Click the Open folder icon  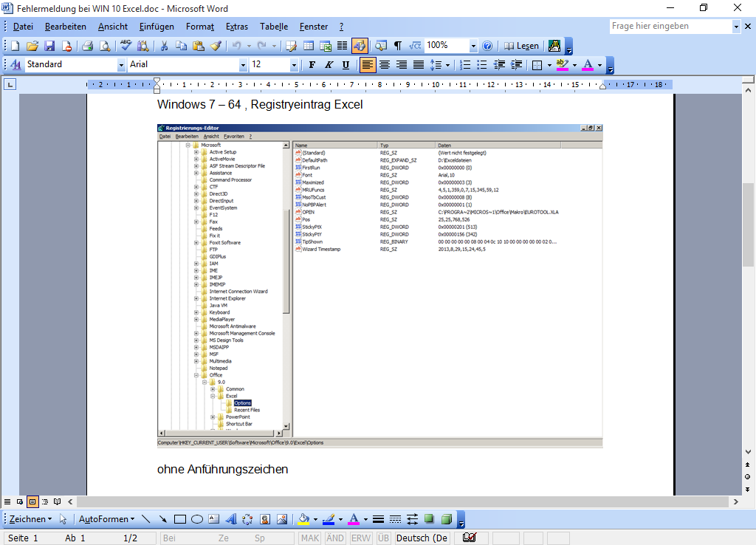tap(32, 46)
